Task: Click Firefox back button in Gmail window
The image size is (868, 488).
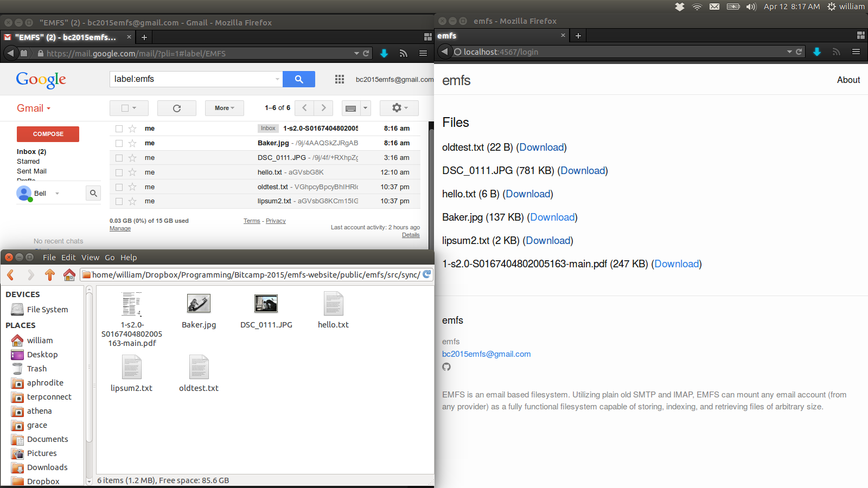Action: [x=10, y=53]
